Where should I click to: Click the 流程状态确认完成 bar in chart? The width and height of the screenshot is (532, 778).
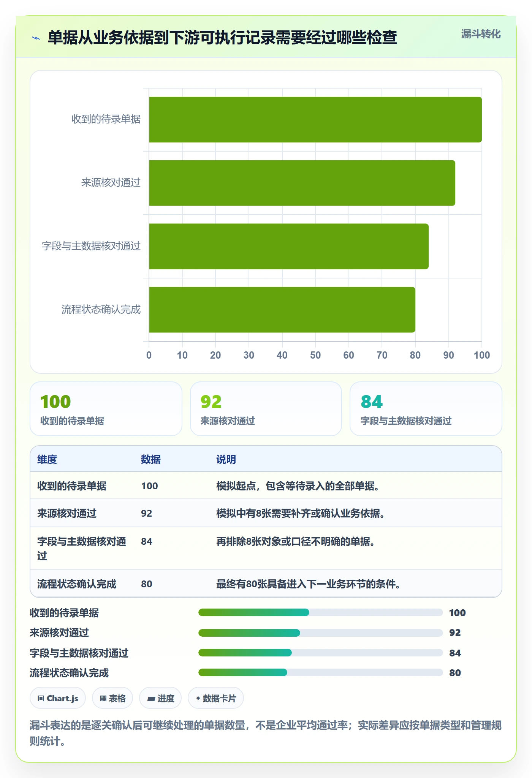coord(282,310)
